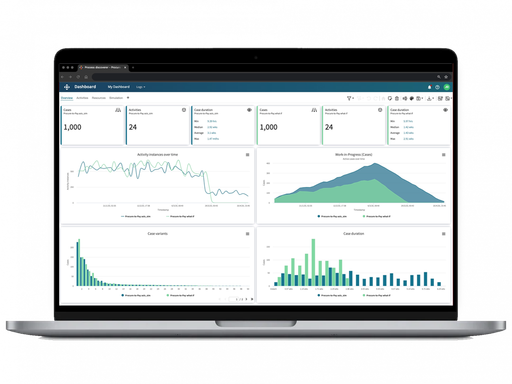This screenshot has width=512, height=384.
Task: Toggle the blue series in the Work in Progress legend
Action: pyautogui.click(x=332, y=216)
